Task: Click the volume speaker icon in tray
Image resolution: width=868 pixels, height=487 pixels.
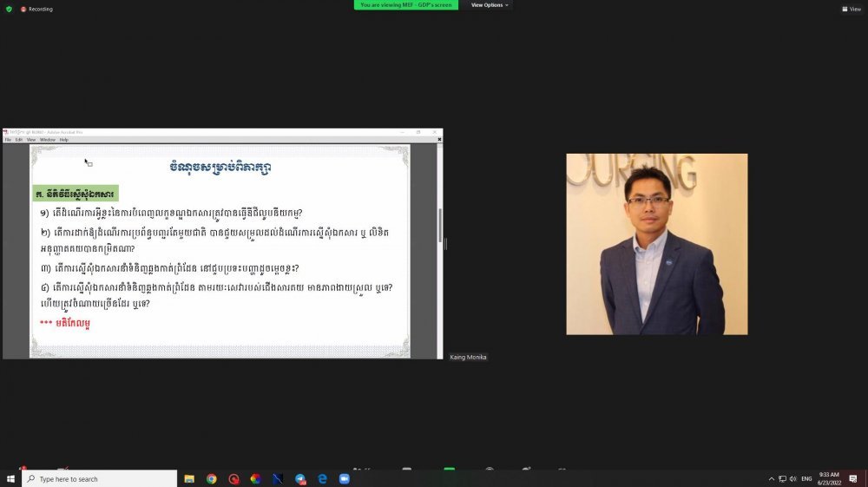Action: pos(792,479)
